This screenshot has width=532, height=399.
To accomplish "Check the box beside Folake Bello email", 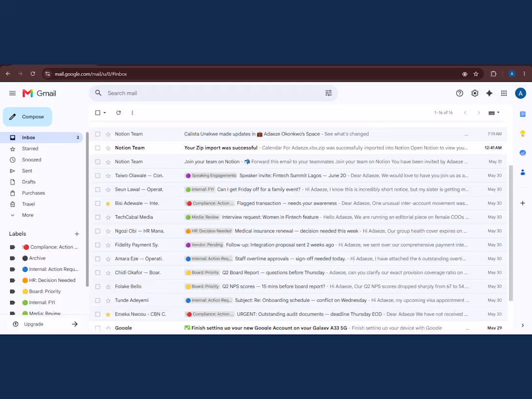I will pos(98,287).
